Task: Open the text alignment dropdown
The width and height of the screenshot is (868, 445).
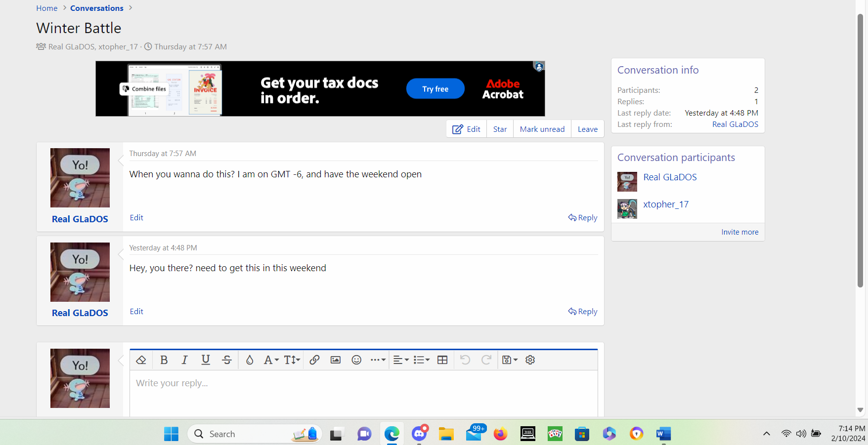Action: [401, 360]
